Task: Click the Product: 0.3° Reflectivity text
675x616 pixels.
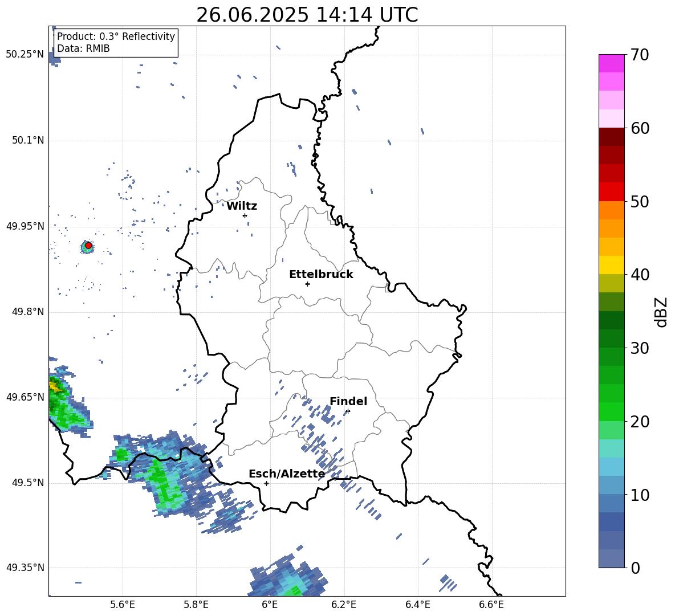Action: [116, 36]
